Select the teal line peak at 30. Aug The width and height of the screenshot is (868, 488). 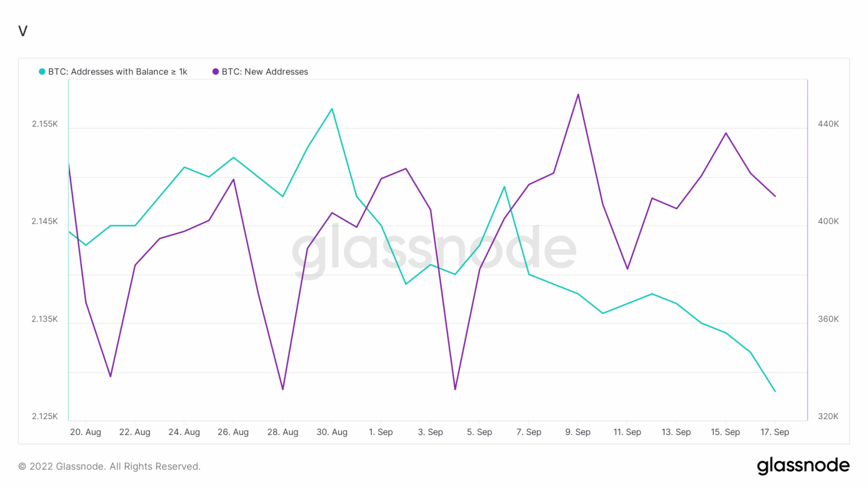click(x=332, y=108)
